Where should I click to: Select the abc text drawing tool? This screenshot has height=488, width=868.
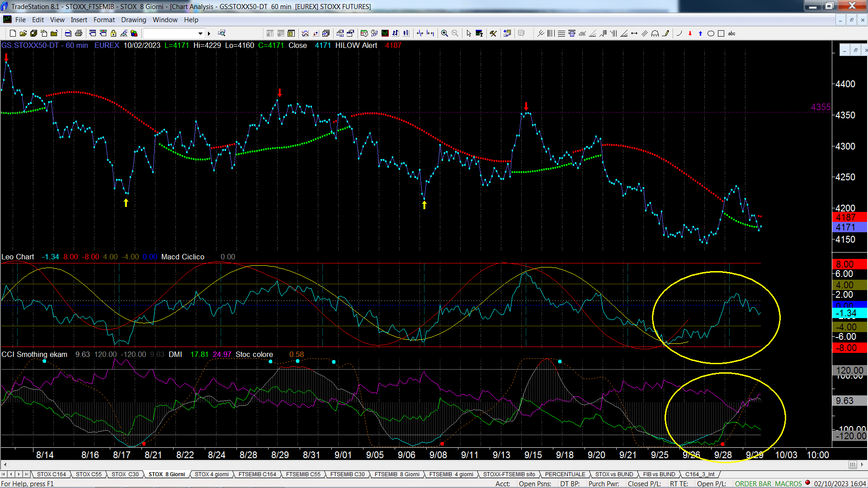point(732,33)
